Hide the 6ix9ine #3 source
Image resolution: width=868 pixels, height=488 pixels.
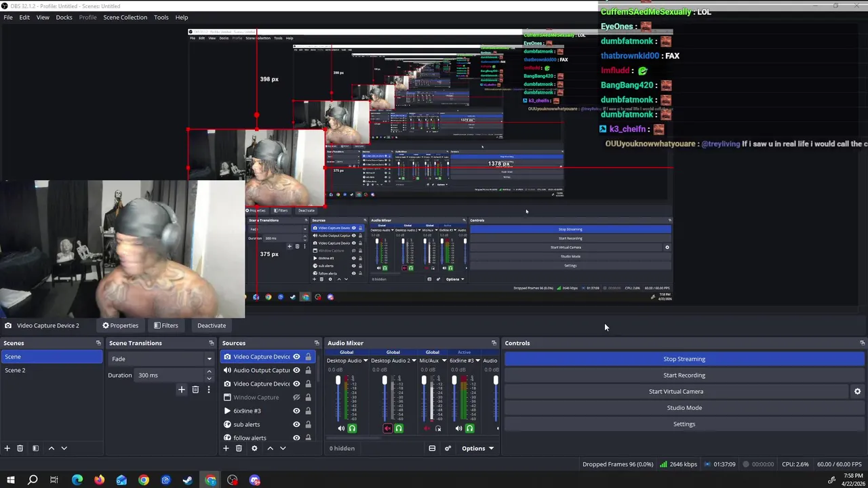[x=296, y=411]
